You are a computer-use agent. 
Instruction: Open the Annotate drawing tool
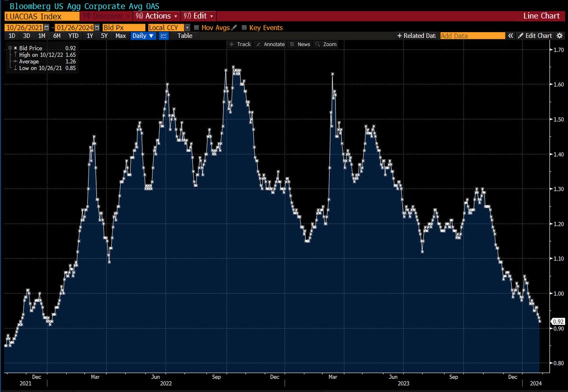[x=270, y=44]
